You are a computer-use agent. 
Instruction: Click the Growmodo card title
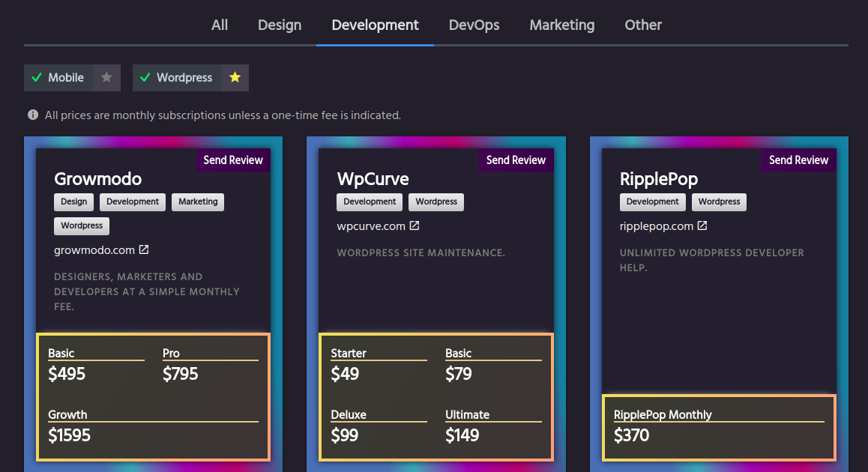(x=98, y=179)
